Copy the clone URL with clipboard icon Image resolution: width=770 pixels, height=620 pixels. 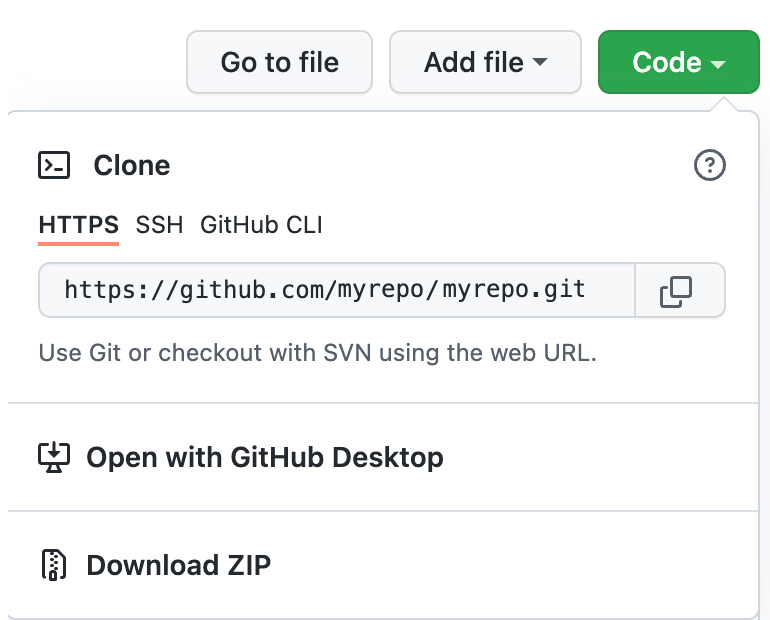click(676, 291)
